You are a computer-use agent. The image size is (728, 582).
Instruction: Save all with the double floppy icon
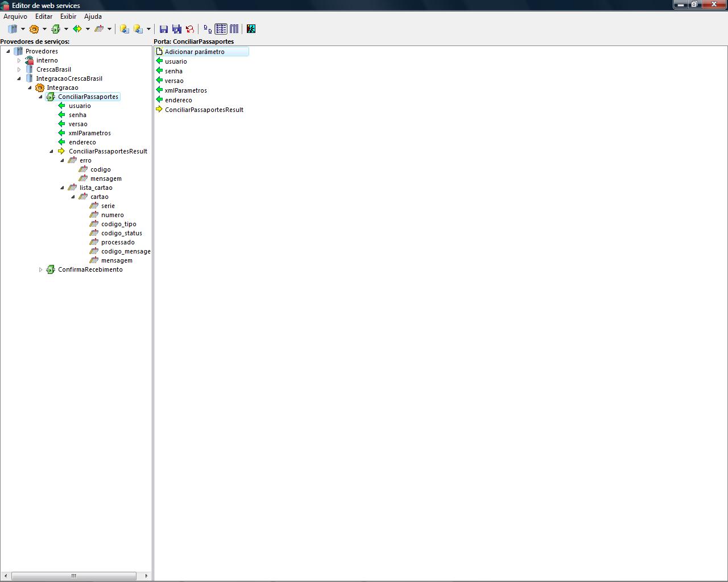177,29
